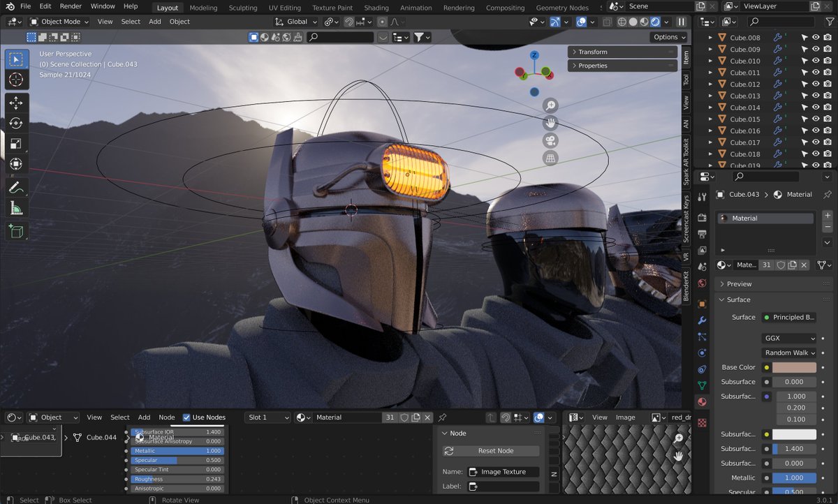Viewport: 838px width, 504px height.
Task: Open the Shading workspace tab
Action: pos(376,8)
